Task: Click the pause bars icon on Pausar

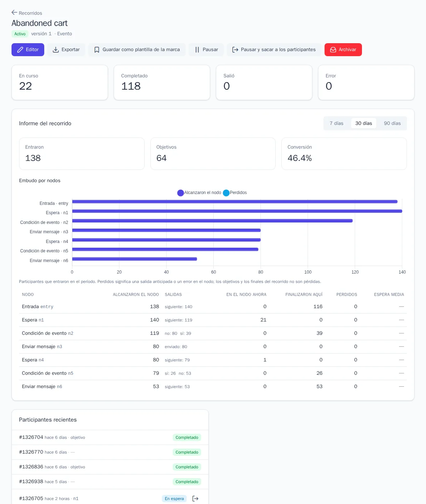Action: 197,50
